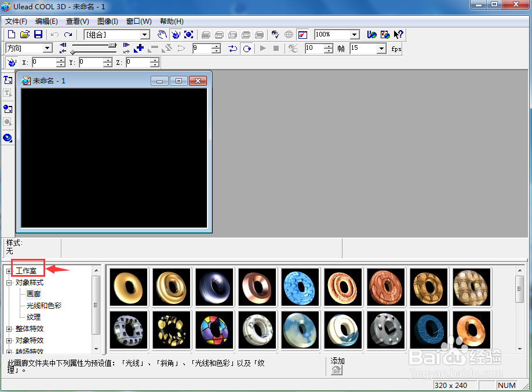Expand the 工作室 tree node
532x392 pixels.
(x=9, y=271)
